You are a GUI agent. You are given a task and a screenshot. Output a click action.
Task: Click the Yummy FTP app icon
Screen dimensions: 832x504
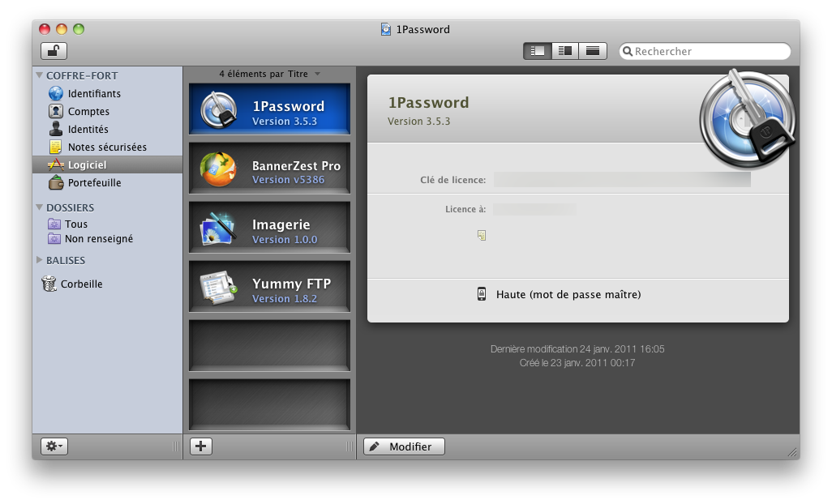tap(219, 288)
